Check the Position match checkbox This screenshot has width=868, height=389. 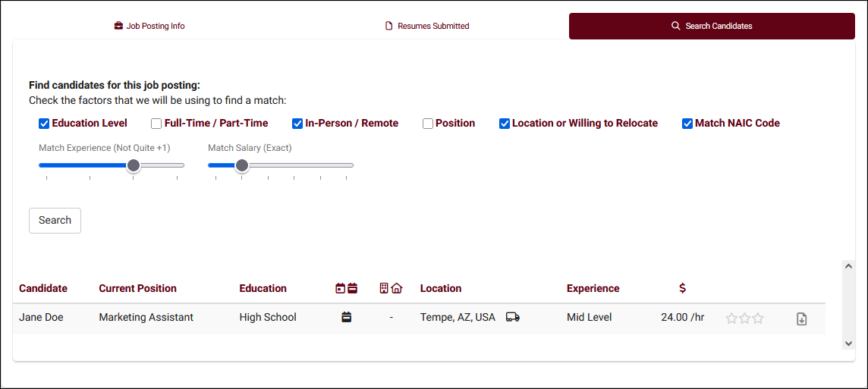(428, 124)
